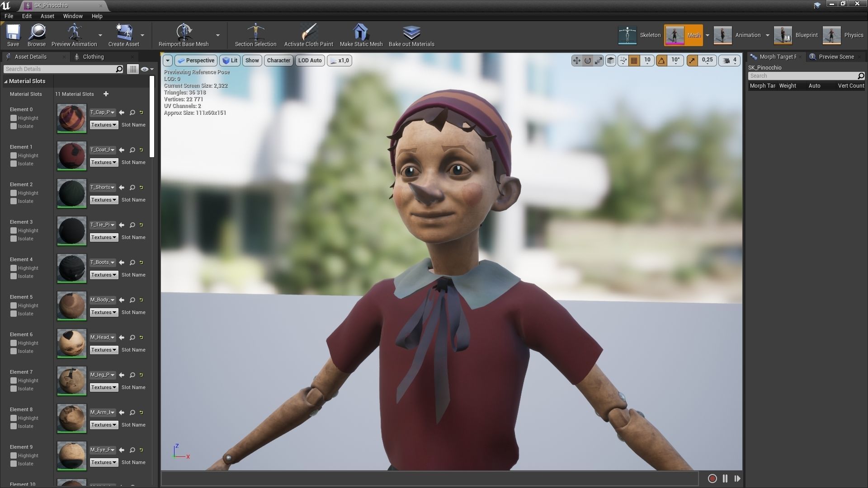Image resolution: width=868 pixels, height=488 pixels.
Task: Expand Preview Animation options arrow
Action: pyautogui.click(x=100, y=35)
